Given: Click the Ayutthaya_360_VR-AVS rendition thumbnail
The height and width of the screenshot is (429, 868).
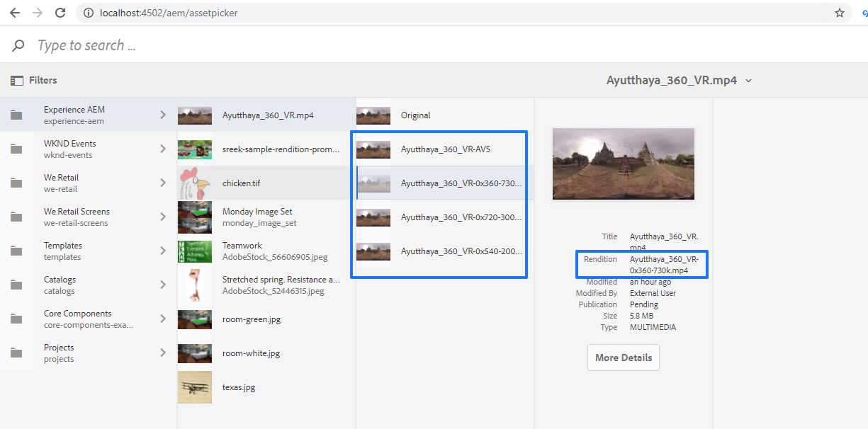Looking at the screenshot, I should point(373,149).
